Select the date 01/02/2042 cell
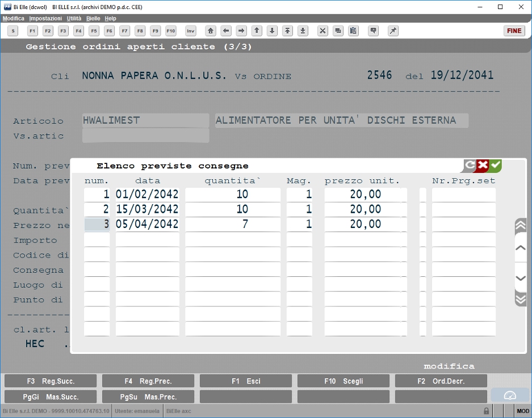 (x=147, y=194)
